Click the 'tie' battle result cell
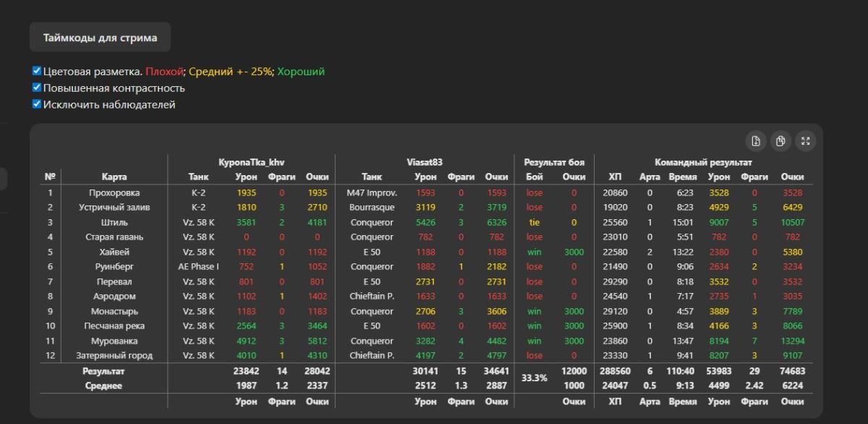868x424 pixels. tap(534, 223)
